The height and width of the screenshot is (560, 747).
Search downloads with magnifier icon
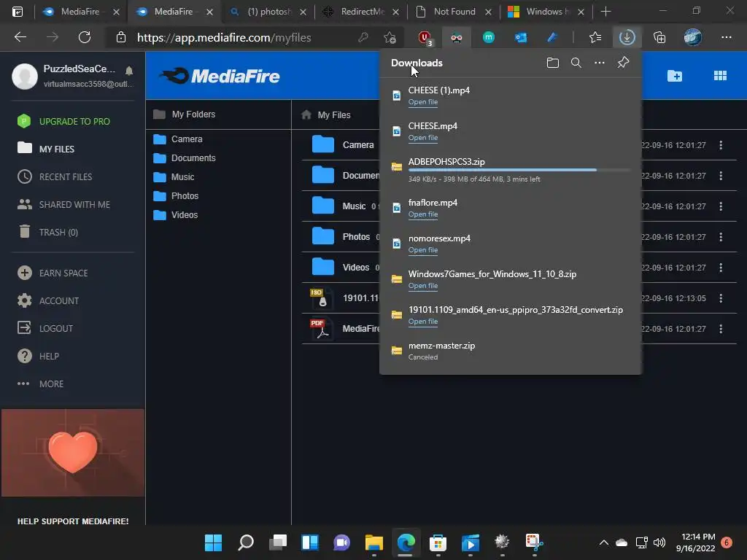coord(576,63)
